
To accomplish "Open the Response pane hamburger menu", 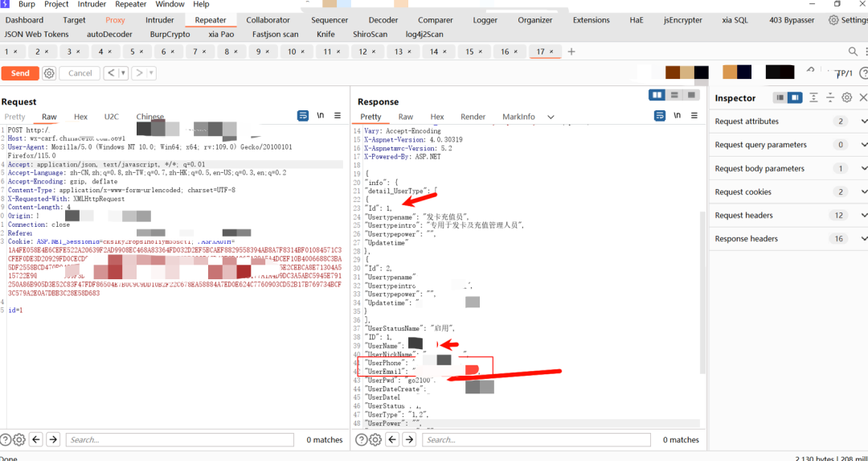I will pos(694,116).
